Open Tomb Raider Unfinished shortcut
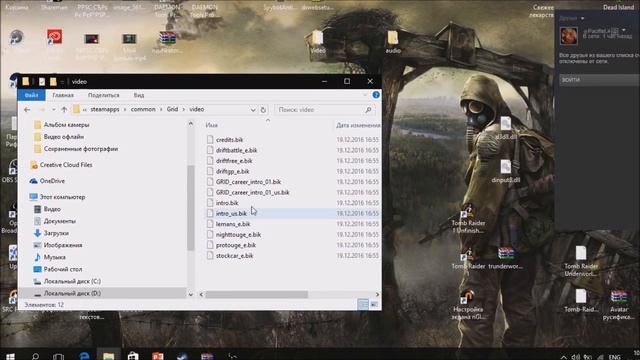Viewport: 640px width, 360px height. [x=468, y=219]
